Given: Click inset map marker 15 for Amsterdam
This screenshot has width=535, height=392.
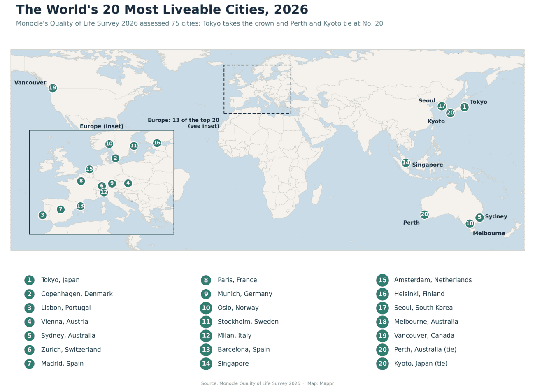Looking at the screenshot, I should pos(89,169).
